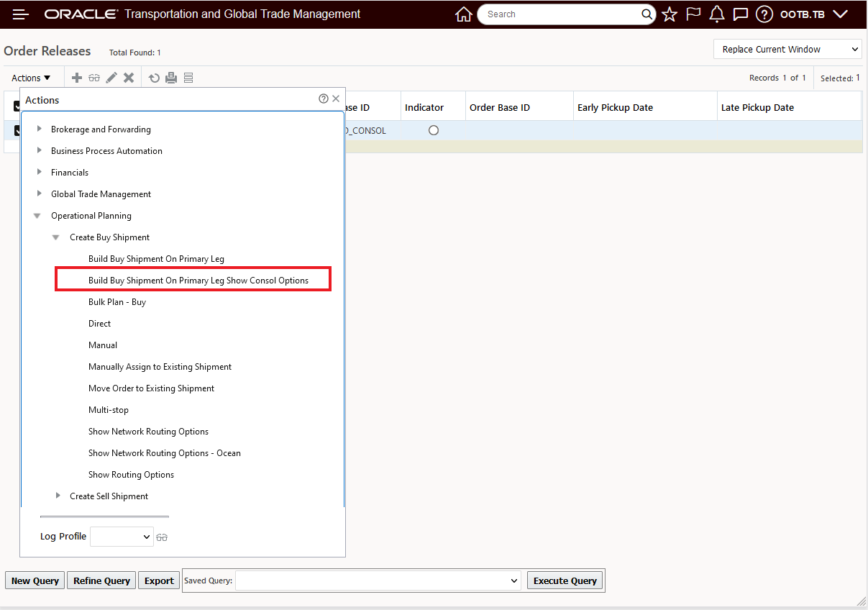Screen dimensions: 868x610
Task: Open the header help question icon
Action: point(764,14)
